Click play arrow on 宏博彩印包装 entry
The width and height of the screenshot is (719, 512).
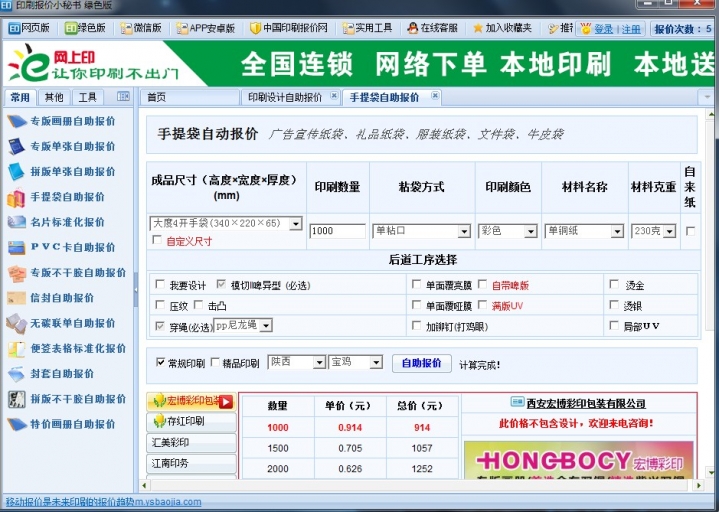[x=226, y=402]
